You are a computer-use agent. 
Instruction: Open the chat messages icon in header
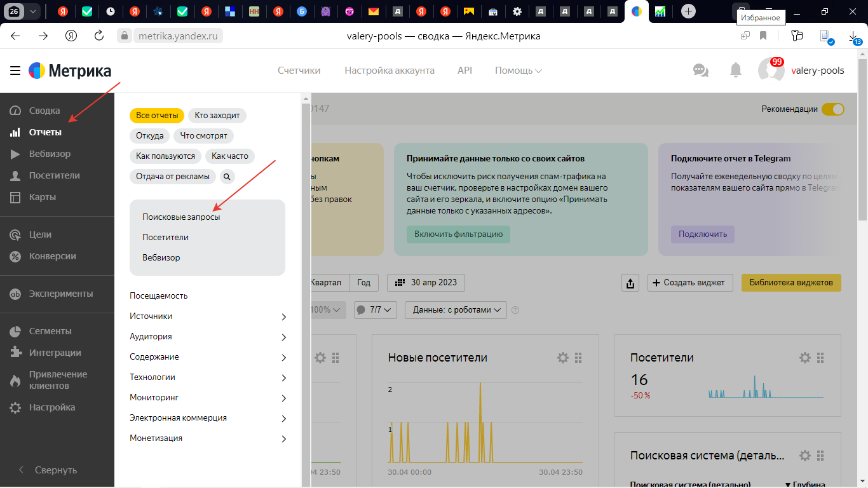[x=700, y=71]
